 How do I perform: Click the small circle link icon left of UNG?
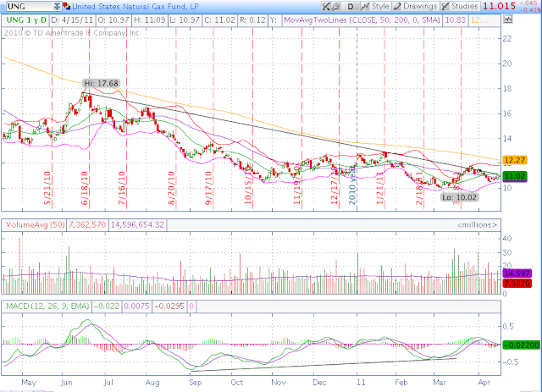3,7
